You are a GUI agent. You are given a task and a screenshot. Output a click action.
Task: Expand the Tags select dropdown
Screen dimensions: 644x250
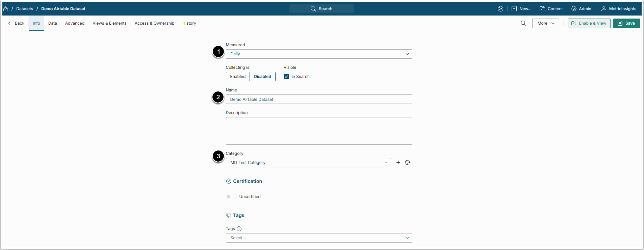[x=318, y=238]
